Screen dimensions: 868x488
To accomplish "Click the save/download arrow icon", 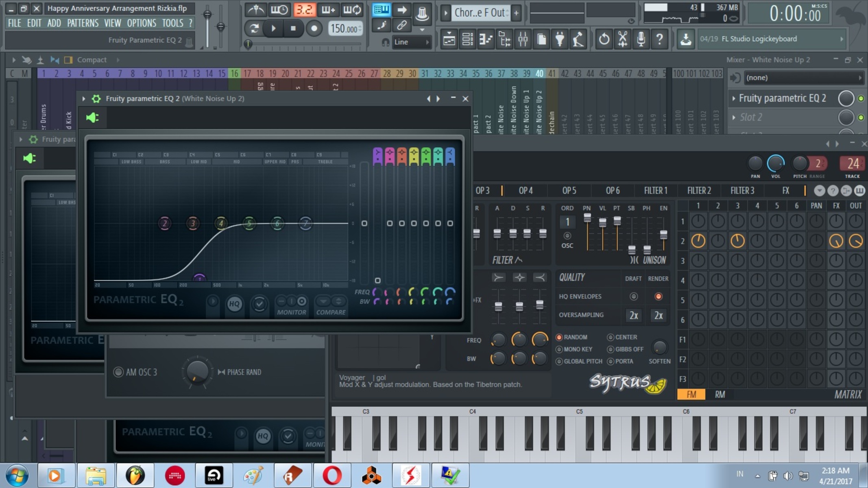I will coord(686,39).
